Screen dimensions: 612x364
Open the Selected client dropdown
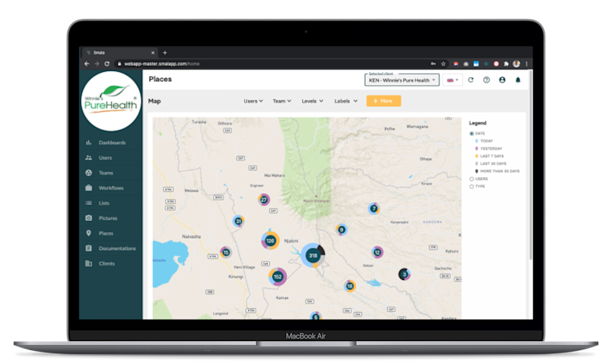402,80
